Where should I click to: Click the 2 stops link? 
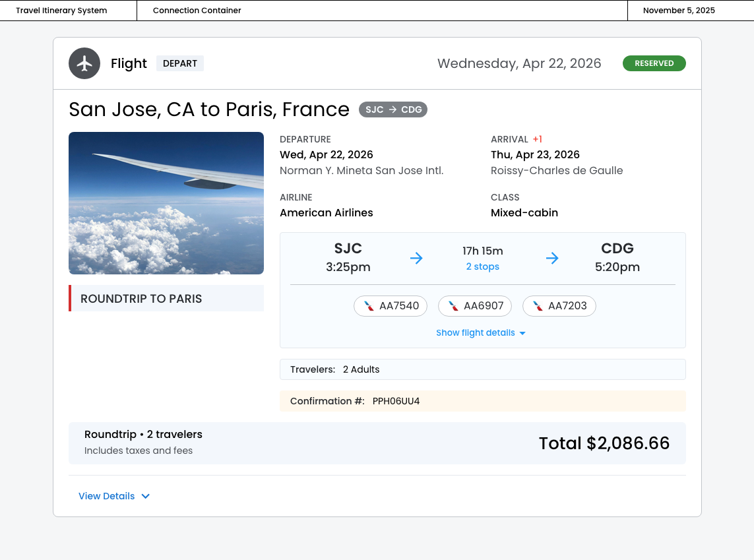pyautogui.click(x=482, y=266)
